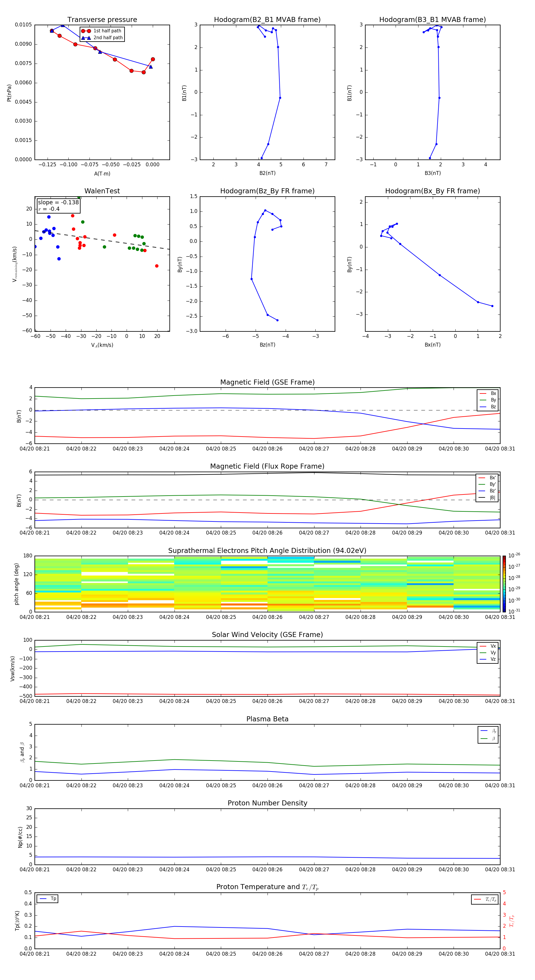Select the "2nd half path" legend entry
The image size is (535, 980).
102,38
